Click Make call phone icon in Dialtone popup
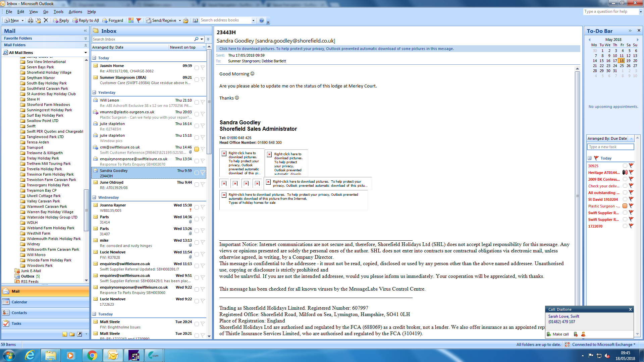 (x=549, y=334)
